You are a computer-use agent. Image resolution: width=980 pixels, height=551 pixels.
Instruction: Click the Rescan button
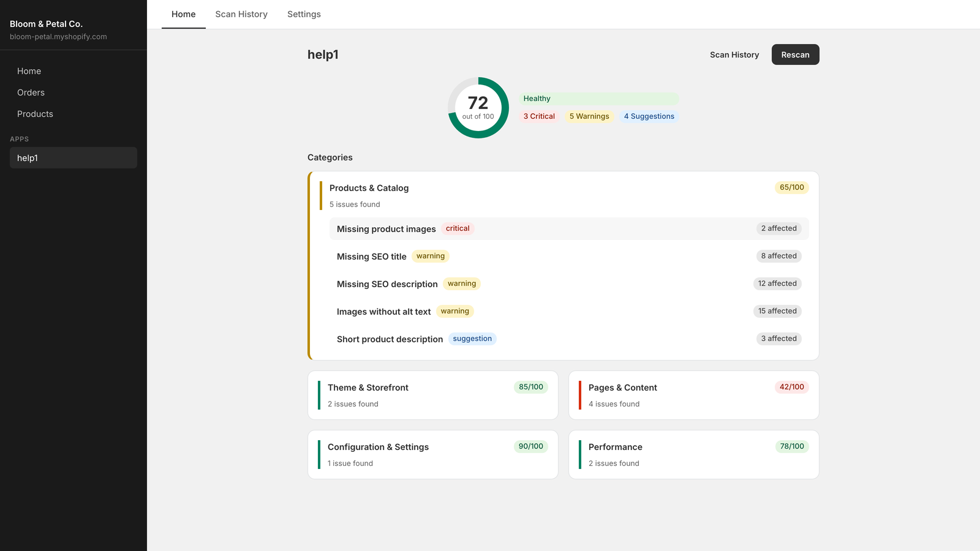(795, 54)
